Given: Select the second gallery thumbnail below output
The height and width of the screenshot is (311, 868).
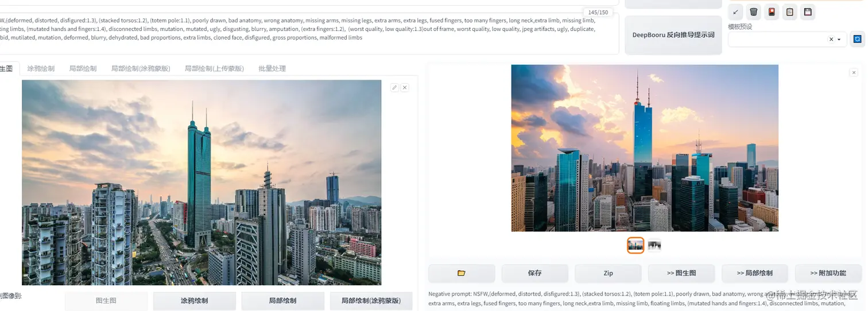Looking at the screenshot, I should click(654, 246).
